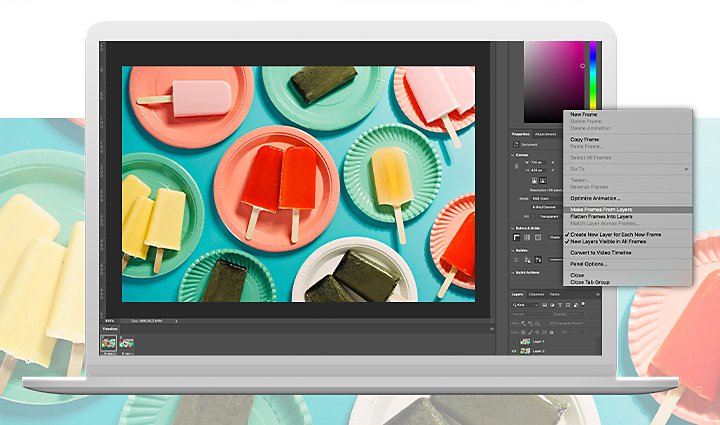Screen dimensions: 720x425
Task: Select the second frame thumbnail in Timeline
Action: click(x=126, y=342)
